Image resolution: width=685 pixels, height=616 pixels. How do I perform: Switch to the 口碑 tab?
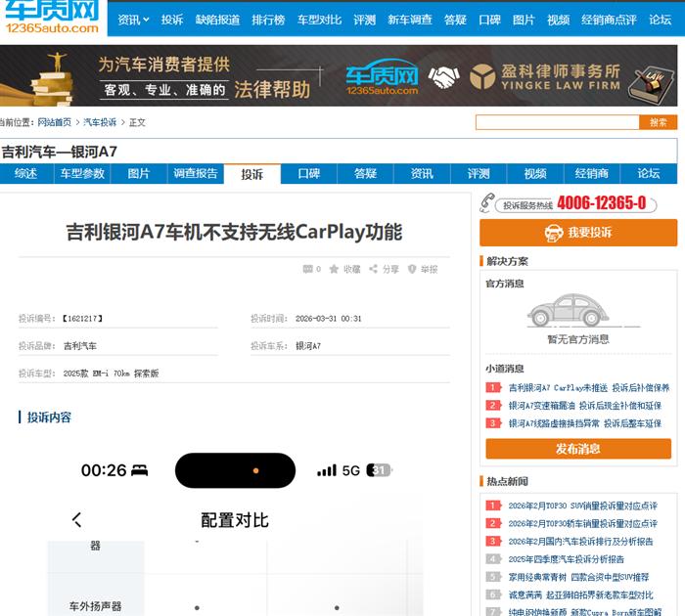(308, 174)
